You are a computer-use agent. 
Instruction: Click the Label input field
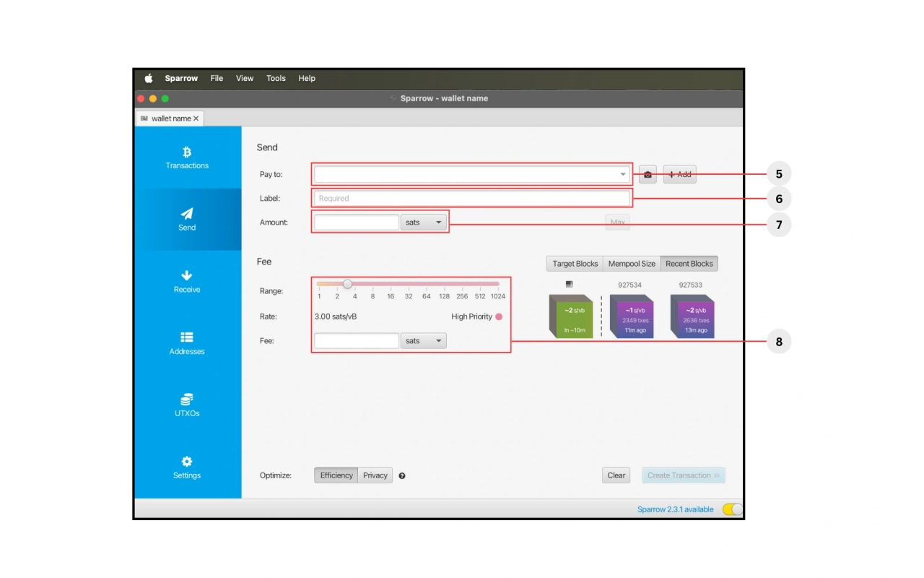click(472, 198)
